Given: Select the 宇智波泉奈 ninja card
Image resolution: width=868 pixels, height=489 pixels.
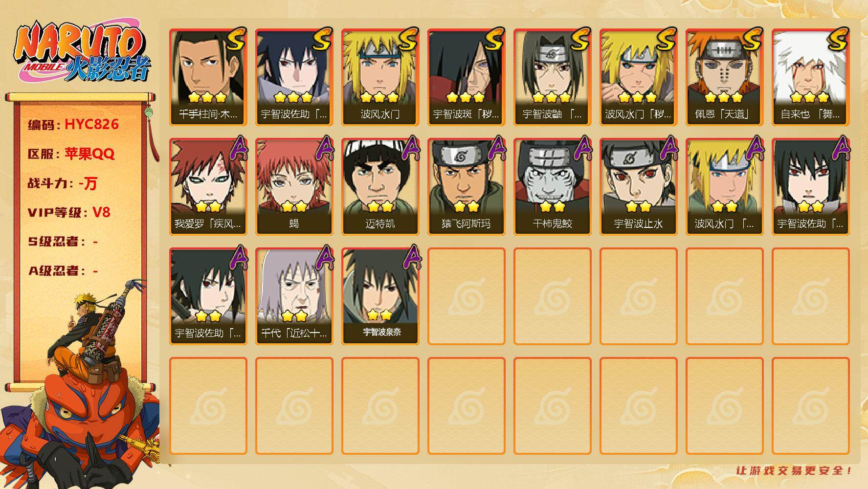Looking at the screenshot, I should 380,296.
